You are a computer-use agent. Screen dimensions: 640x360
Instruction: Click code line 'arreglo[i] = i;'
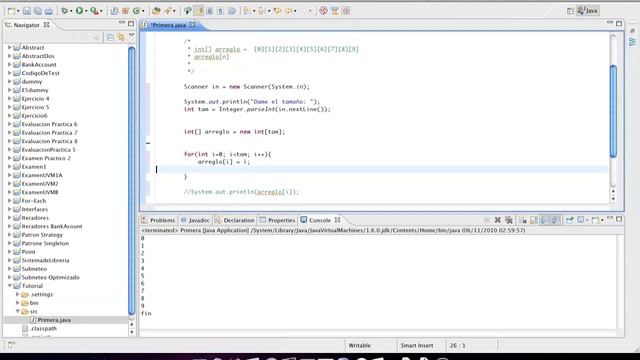(x=223, y=162)
